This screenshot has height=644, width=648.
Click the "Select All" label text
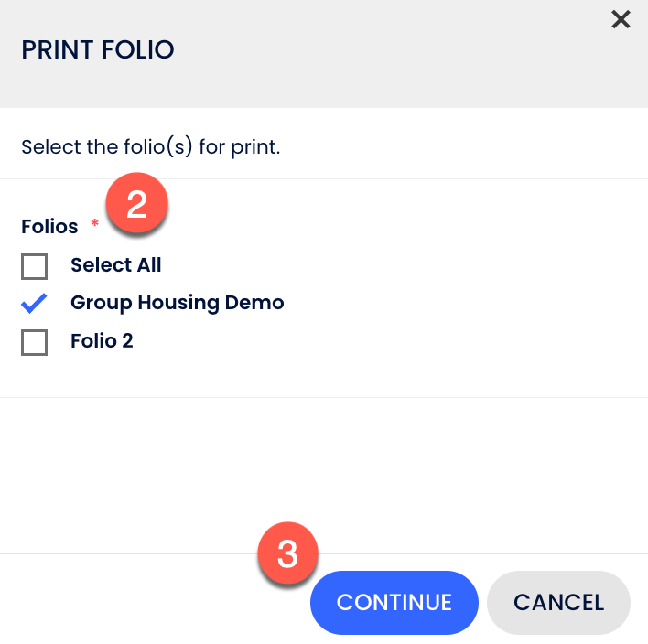pyautogui.click(x=116, y=265)
